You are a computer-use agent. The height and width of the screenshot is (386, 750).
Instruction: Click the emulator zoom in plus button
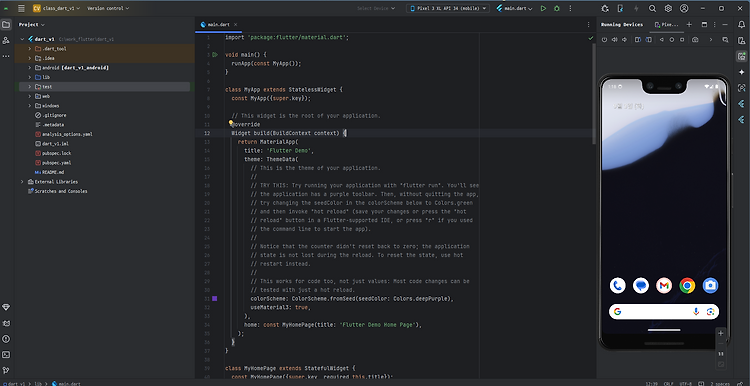(x=721, y=333)
